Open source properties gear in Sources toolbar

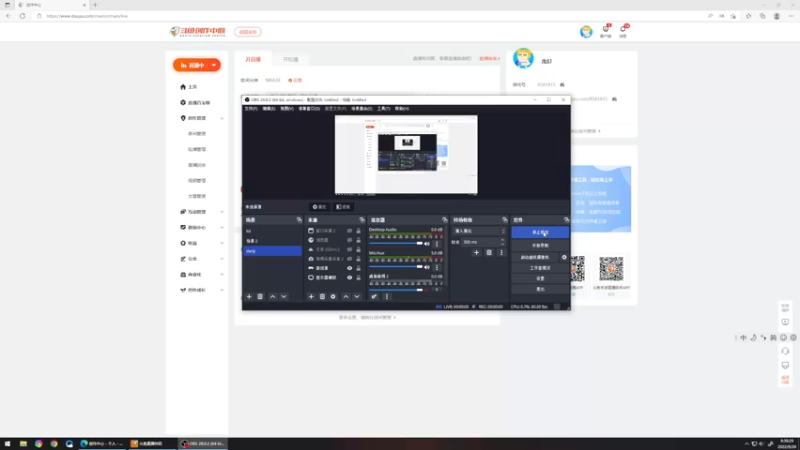point(333,296)
